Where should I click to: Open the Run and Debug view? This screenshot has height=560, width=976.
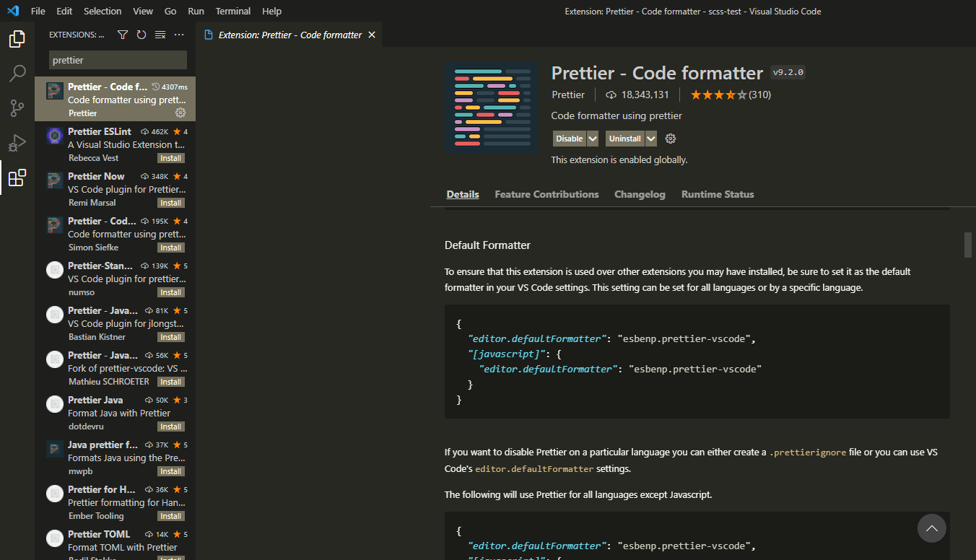coord(17,143)
